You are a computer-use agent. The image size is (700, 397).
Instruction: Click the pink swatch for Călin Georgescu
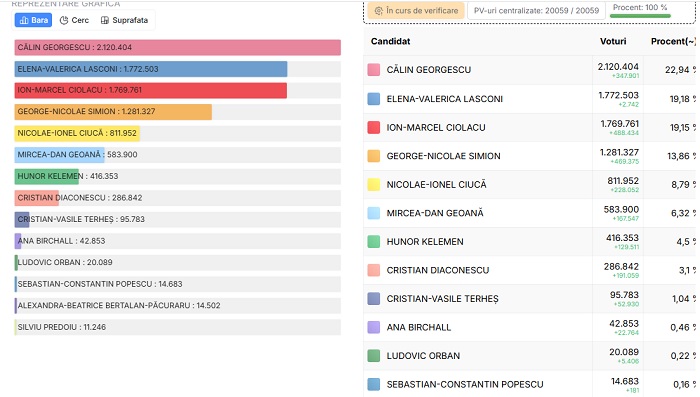374,70
